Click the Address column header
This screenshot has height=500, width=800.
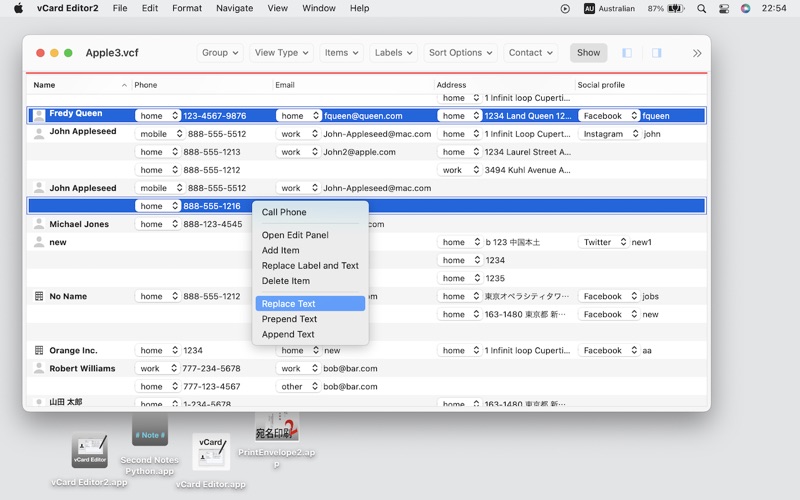(504, 85)
